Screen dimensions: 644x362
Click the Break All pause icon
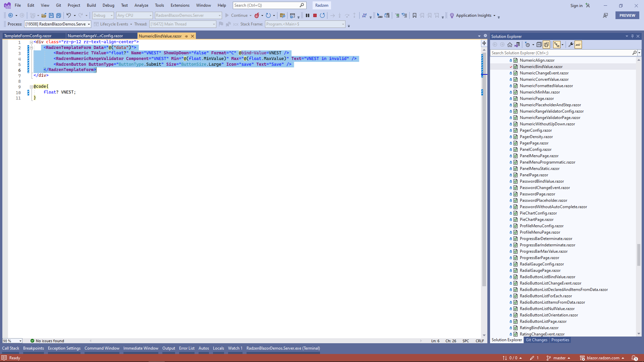click(308, 15)
